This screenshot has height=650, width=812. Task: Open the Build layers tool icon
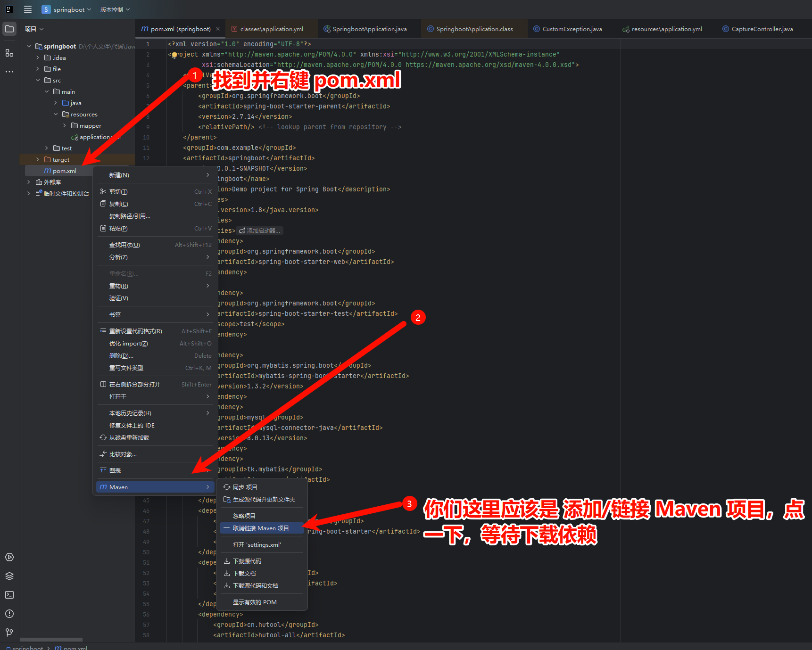click(9, 576)
